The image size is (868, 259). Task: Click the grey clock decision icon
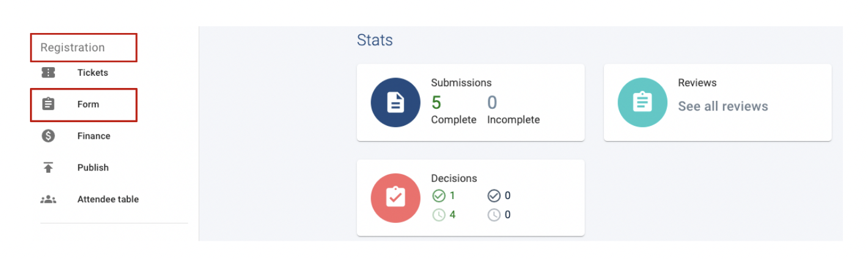494,214
